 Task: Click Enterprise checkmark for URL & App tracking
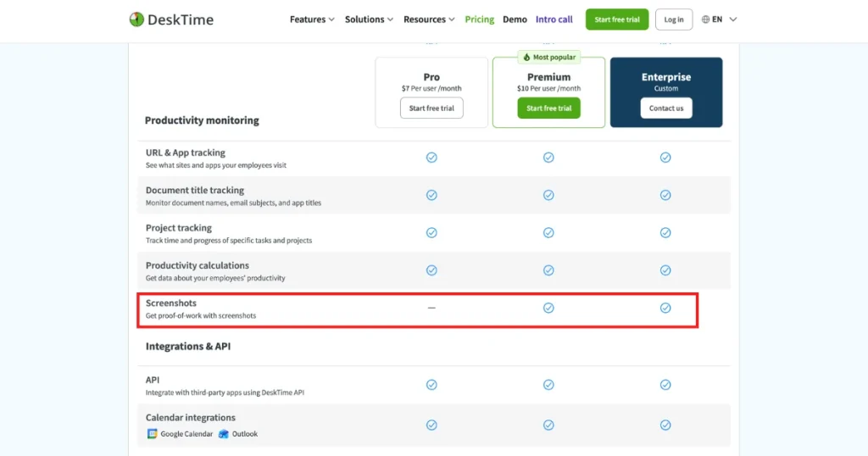665,158
